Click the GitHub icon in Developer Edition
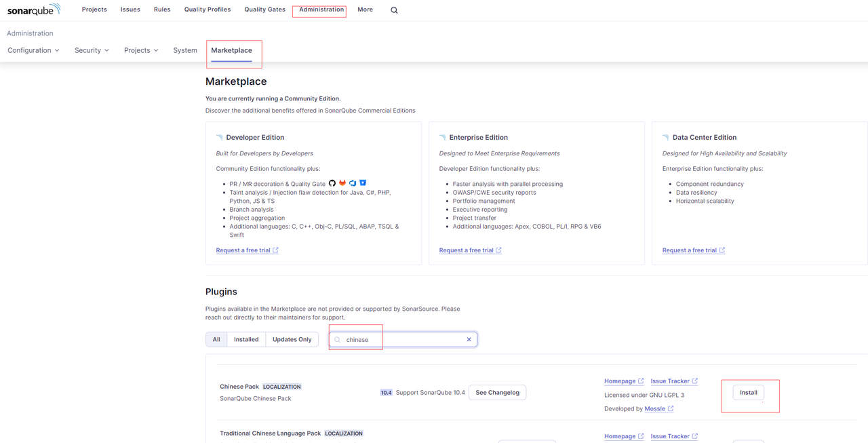The width and height of the screenshot is (868, 443). pyautogui.click(x=332, y=183)
